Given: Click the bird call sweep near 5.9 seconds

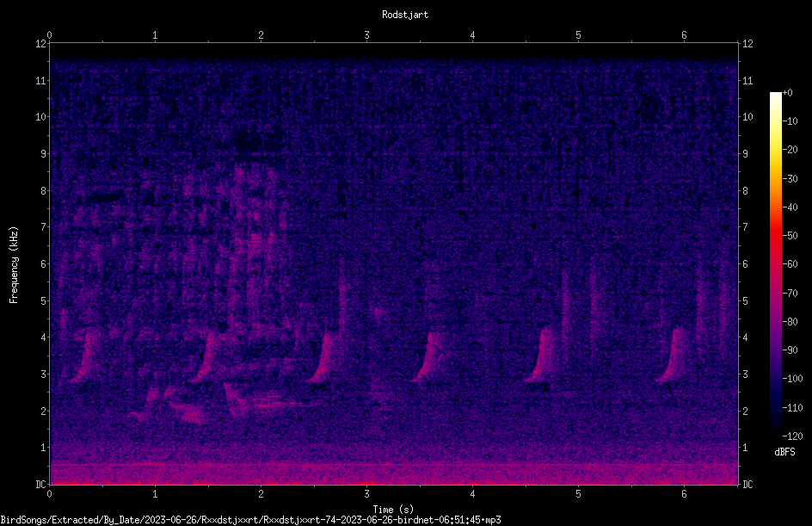Looking at the screenshot, I should [x=672, y=355].
